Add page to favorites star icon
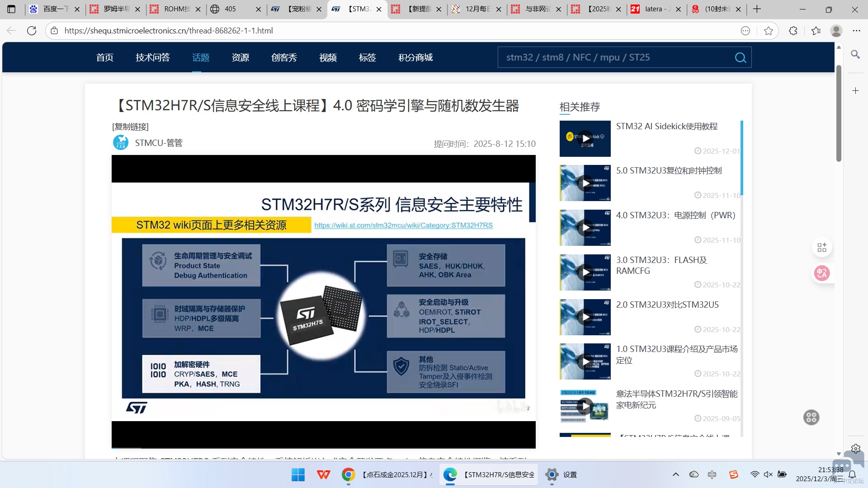868x488 pixels. tap(768, 31)
